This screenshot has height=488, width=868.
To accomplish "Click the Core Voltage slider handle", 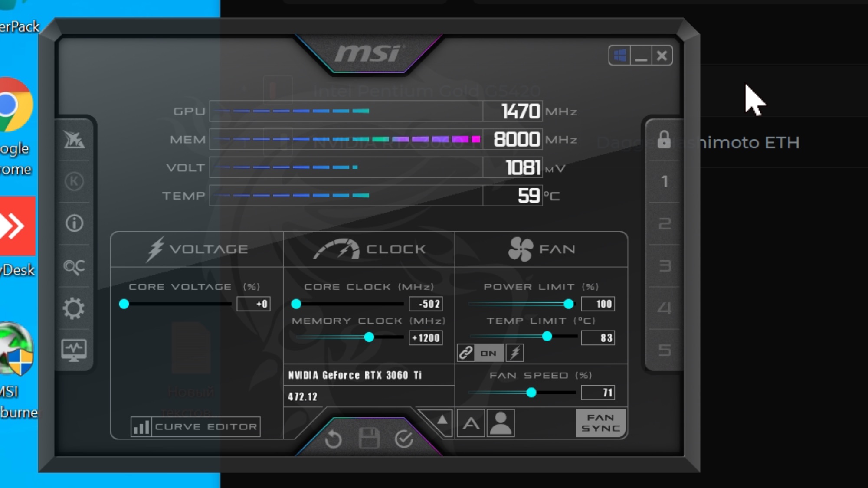I will click(124, 304).
